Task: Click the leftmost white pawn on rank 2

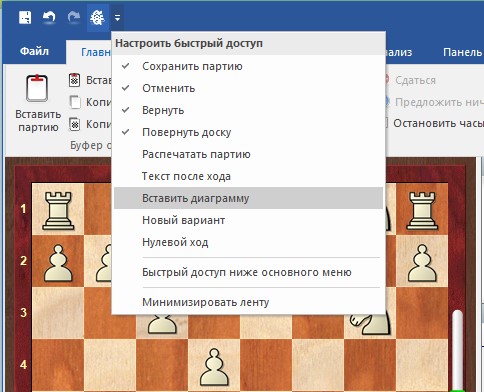Action: coord(58,263)
